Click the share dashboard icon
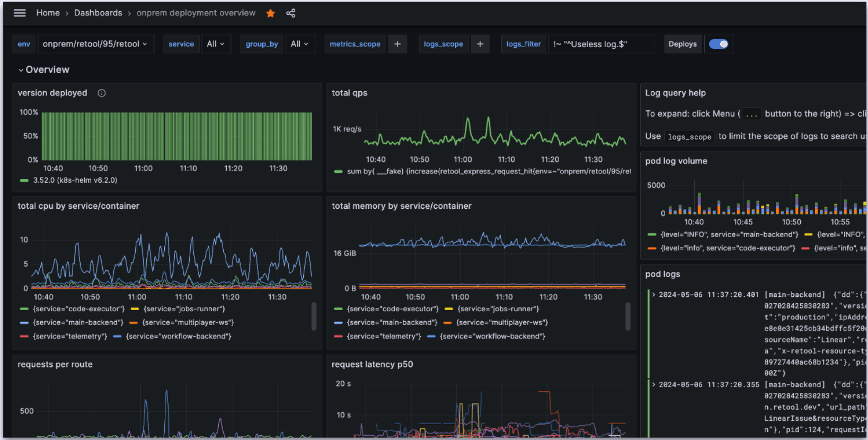 pos(290,13)
